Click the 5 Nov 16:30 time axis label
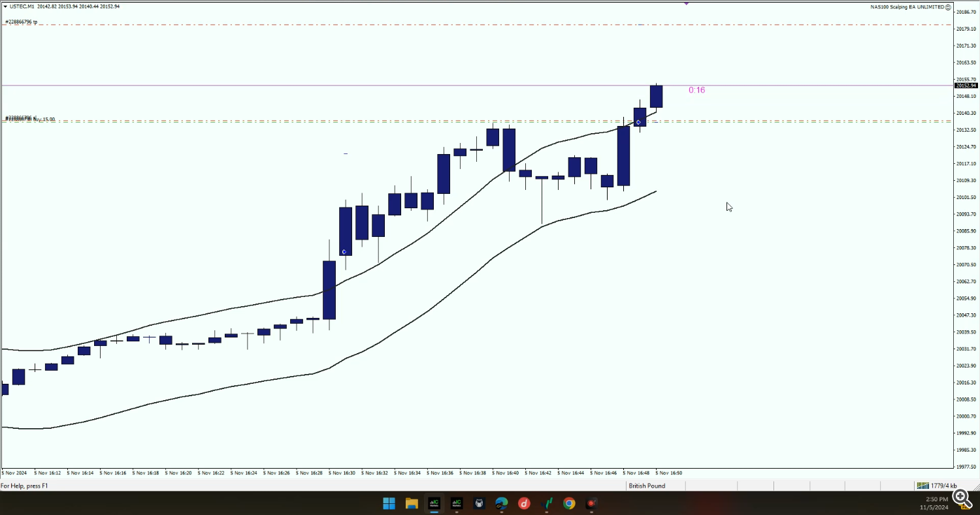This screenshot has width=980, height=515. coord(342,473)
